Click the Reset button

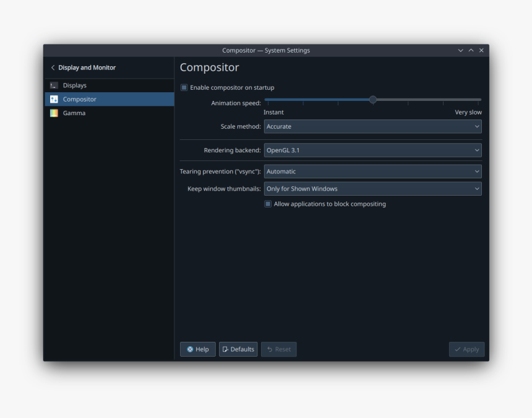pyautogui.click(x=278, y=349)
